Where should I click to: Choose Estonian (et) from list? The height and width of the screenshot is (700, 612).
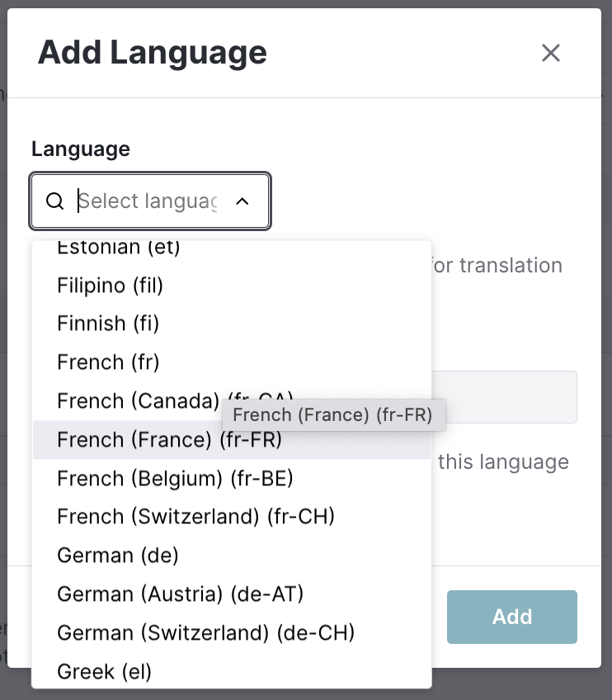tap(232, 248)
